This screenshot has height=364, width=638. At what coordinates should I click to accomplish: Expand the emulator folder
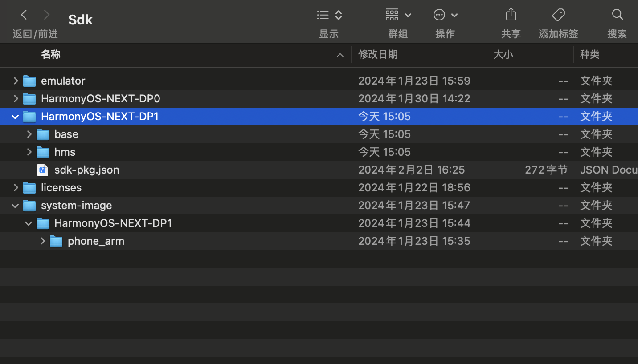click(16, 81)
